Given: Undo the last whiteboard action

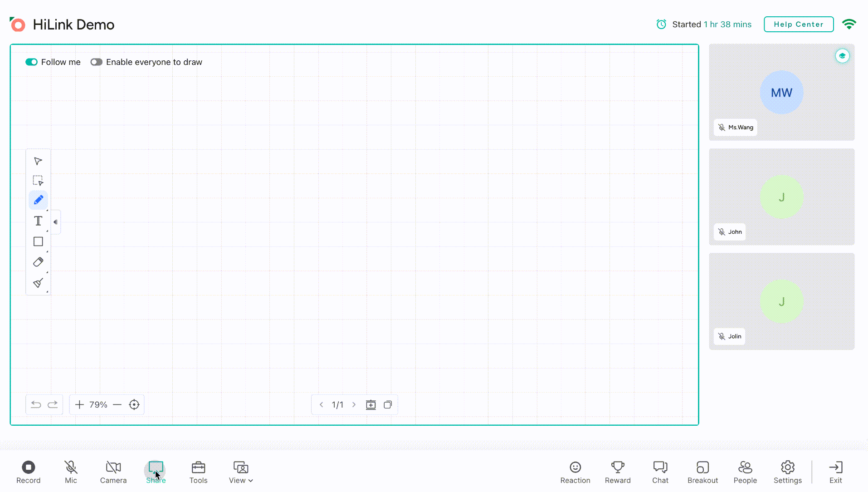Looking at the screenshot, I should tap(36, 404).
